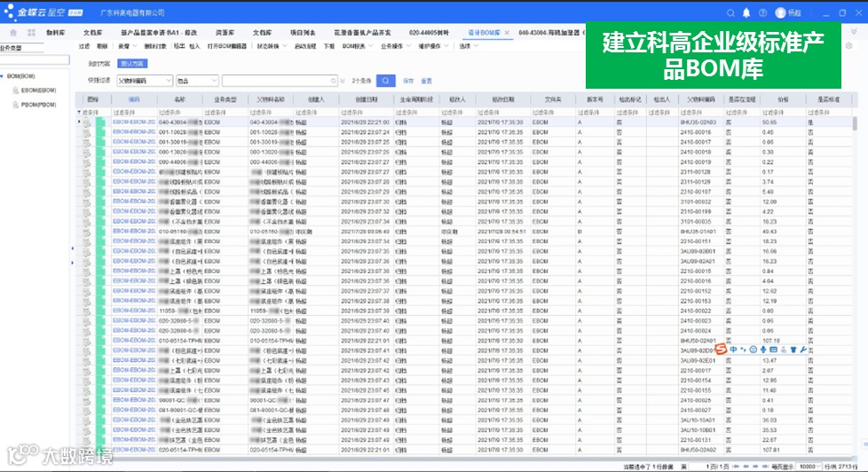Open the Sogou wrench toolbox icon
Image resolution: width=868 pixels, height=472 pixels.
pyautogui.click(x=803, y=350)
